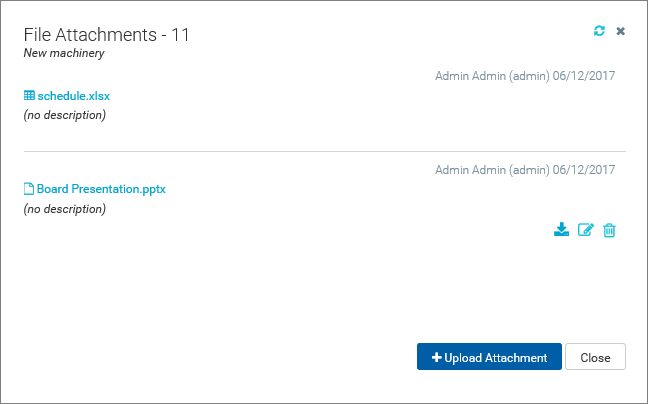Close the dialog with the X icon
Screen dimensions: 648x404
[x=621, y=31]
